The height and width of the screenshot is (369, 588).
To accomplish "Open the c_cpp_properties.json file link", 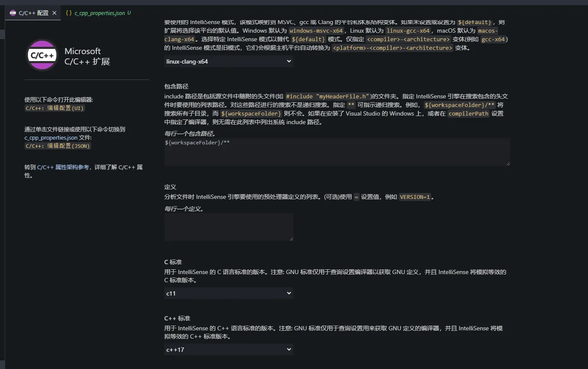I will pos(51,137).
